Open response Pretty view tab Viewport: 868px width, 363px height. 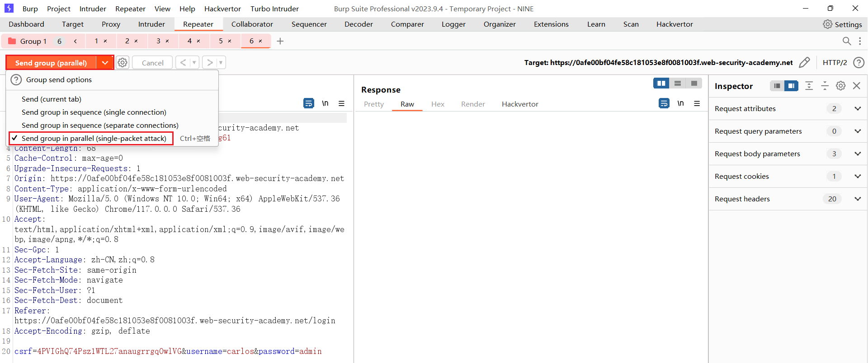pos(374,104)
